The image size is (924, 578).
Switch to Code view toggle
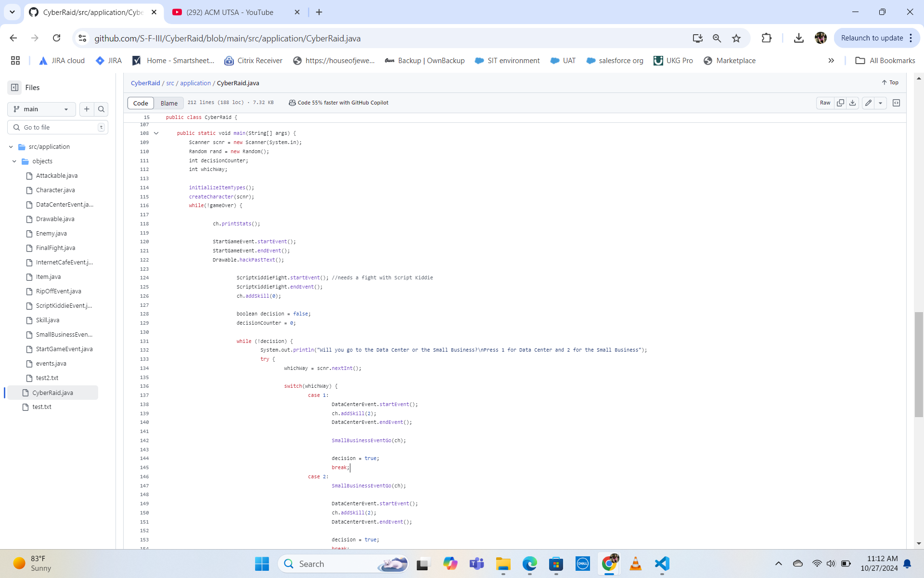coord(141,103)
